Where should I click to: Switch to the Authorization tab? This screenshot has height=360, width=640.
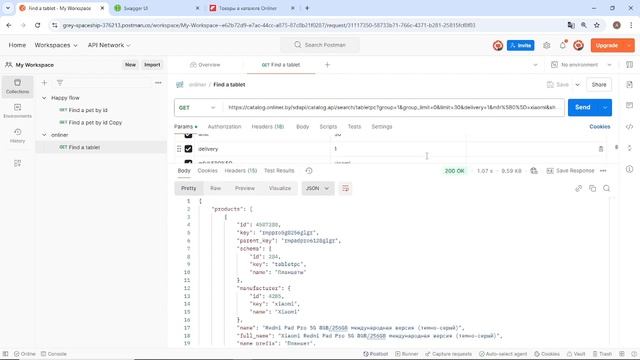pos(224,127)
